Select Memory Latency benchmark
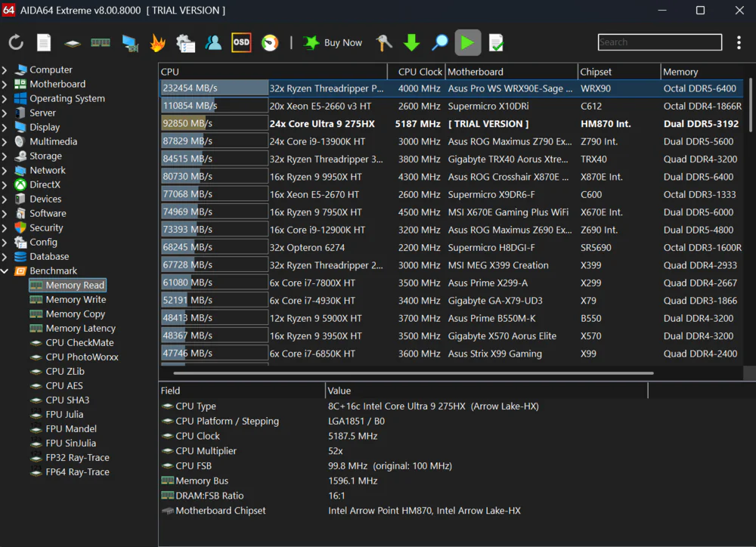756x547 pixels. [x=80, y=329]
